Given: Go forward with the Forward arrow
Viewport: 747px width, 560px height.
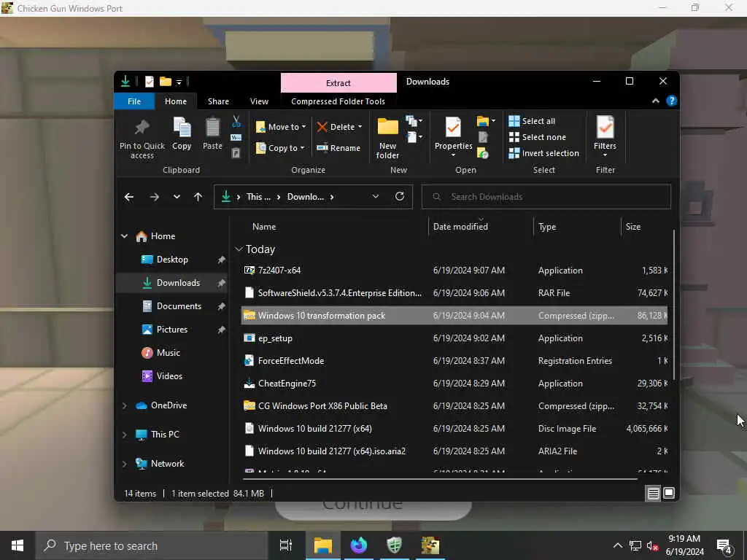Looking at the screenshot, I should pos(155,197).
